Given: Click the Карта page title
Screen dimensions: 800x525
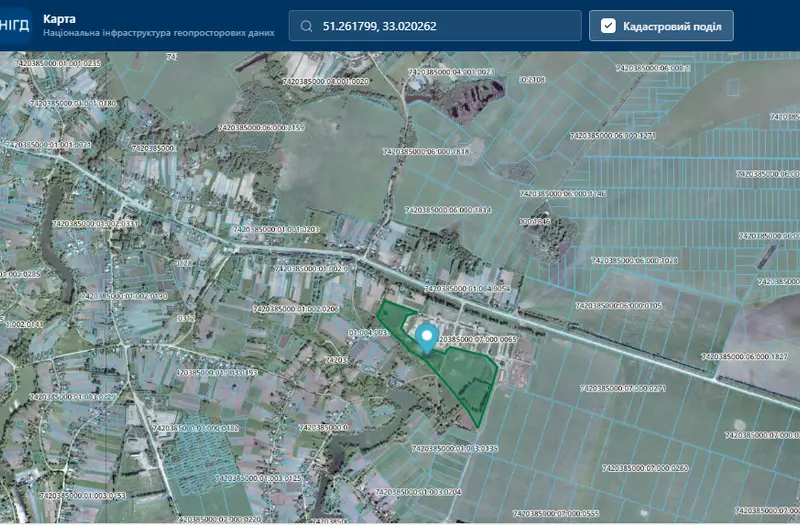Looking at the screenshot, I should pyautogui.click(x=59, y=19).
